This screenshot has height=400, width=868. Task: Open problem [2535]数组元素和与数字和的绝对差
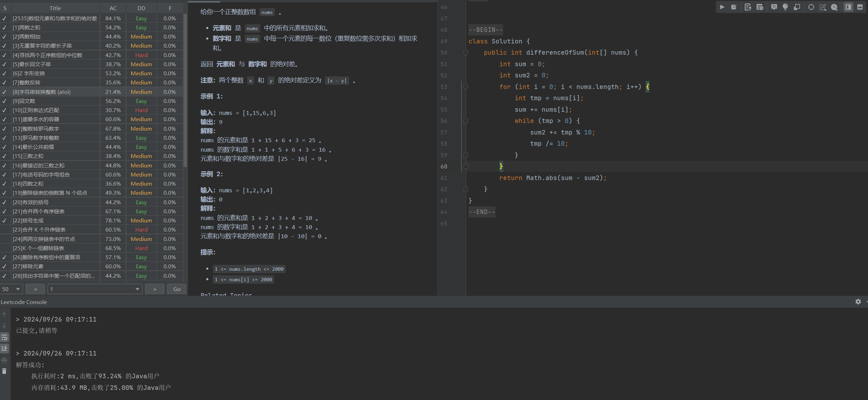[x=55, y=18]
